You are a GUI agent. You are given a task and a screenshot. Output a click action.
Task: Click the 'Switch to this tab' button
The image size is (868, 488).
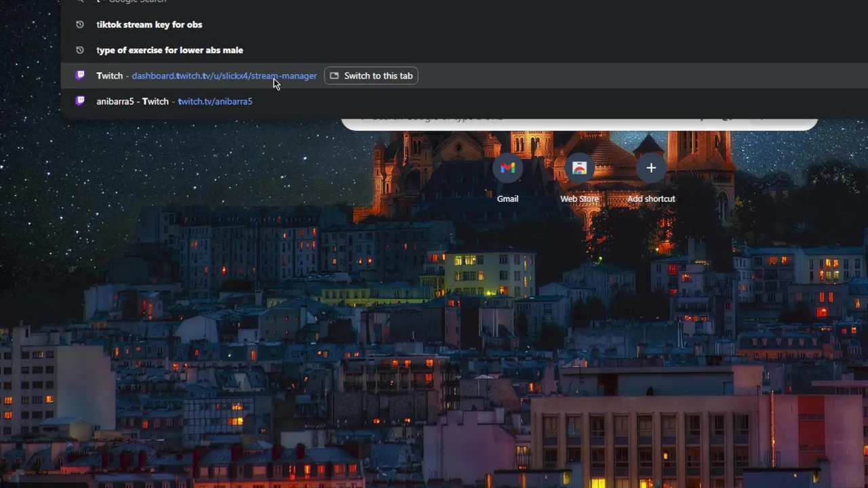click(371, 76)
